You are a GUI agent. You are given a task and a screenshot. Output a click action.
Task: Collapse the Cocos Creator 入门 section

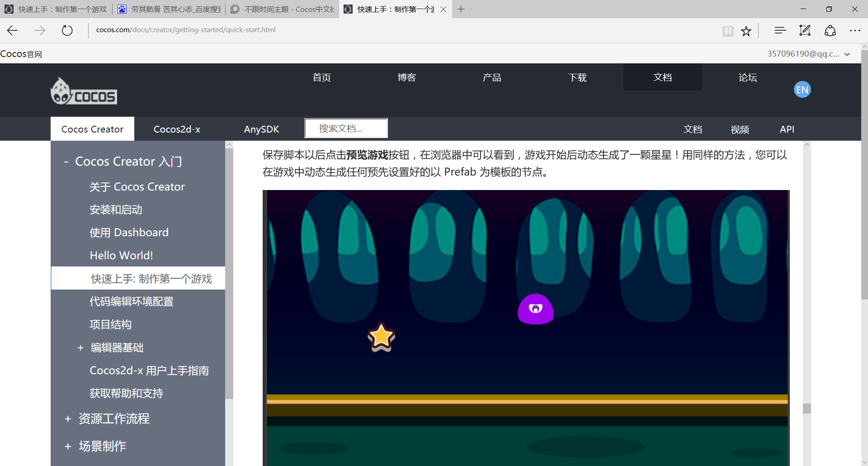(x=66, y=162)
